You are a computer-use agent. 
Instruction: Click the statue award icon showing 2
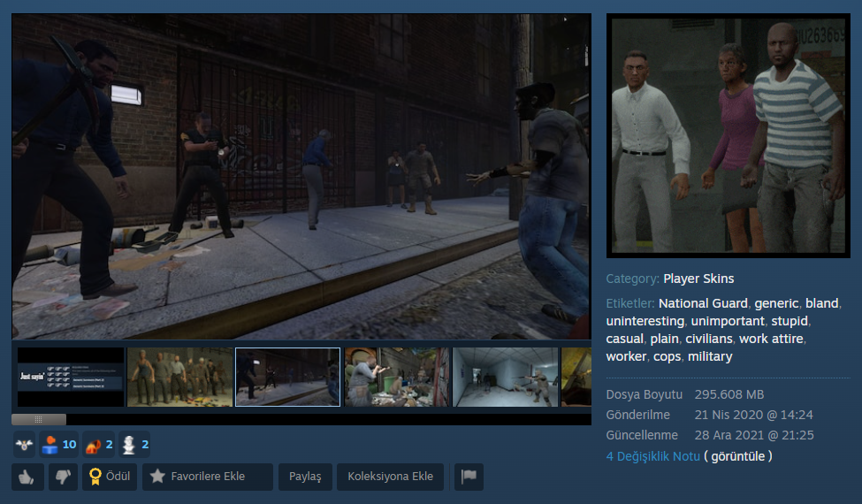(x=134, y=445)
